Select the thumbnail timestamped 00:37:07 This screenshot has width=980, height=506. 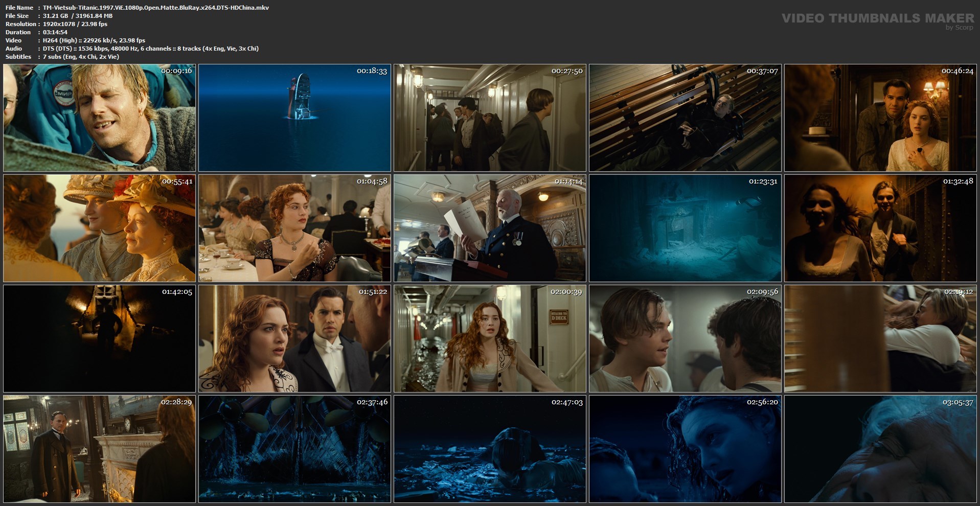[685, 118]
